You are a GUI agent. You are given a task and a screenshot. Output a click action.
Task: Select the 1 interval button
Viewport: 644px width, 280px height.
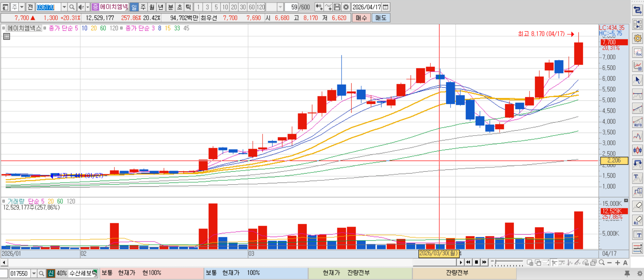(x=198, y=7)
